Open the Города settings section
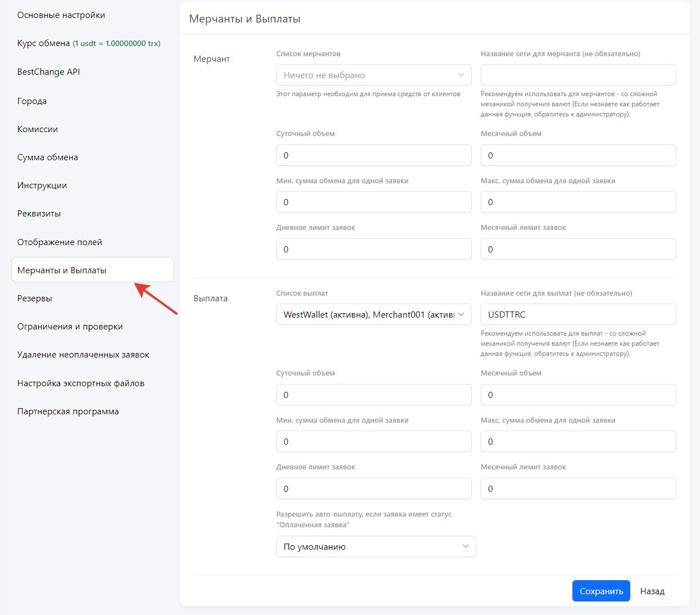700x615 pixels. click(32, 101)
